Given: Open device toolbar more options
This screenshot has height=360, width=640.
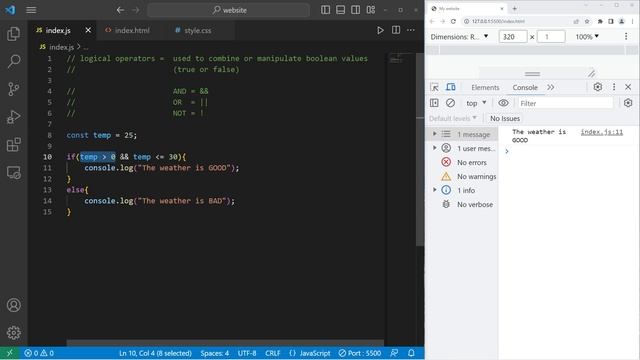Looking at the screenshot, I should pyautogui.click(x=626, y=37).
